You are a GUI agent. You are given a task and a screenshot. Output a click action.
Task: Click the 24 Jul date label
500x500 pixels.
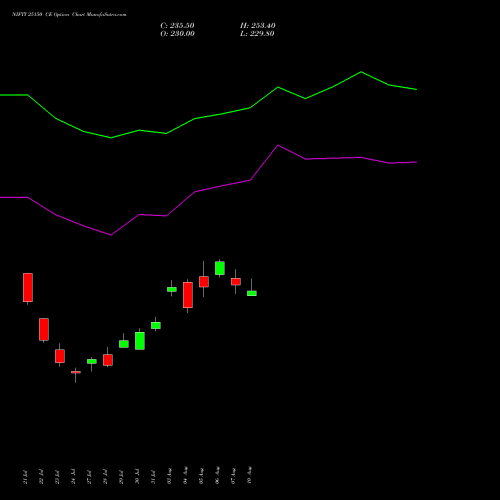point(73,477)
